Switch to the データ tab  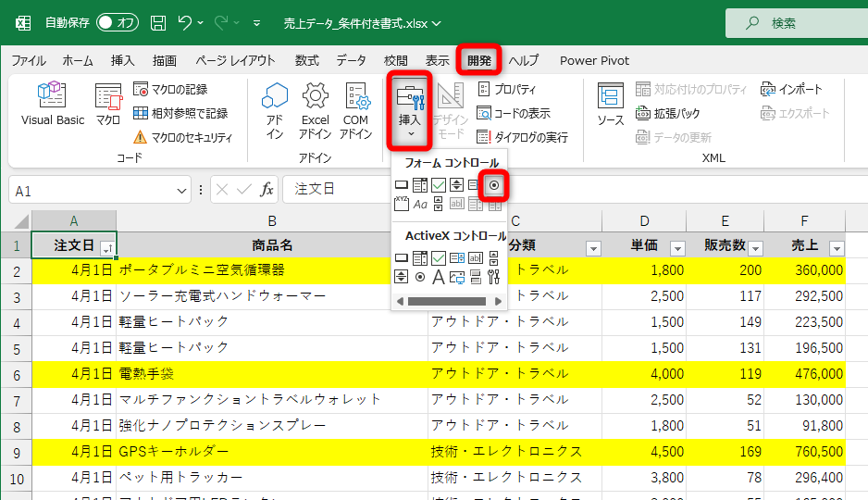[351, 60]
